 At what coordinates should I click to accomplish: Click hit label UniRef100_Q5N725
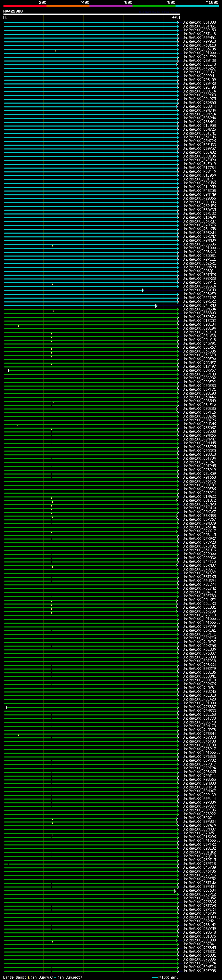click(199, 129)
